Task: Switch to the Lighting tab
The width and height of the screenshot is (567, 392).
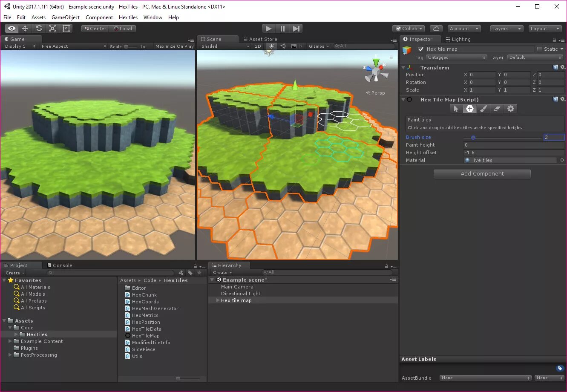Action: [458, 39]
